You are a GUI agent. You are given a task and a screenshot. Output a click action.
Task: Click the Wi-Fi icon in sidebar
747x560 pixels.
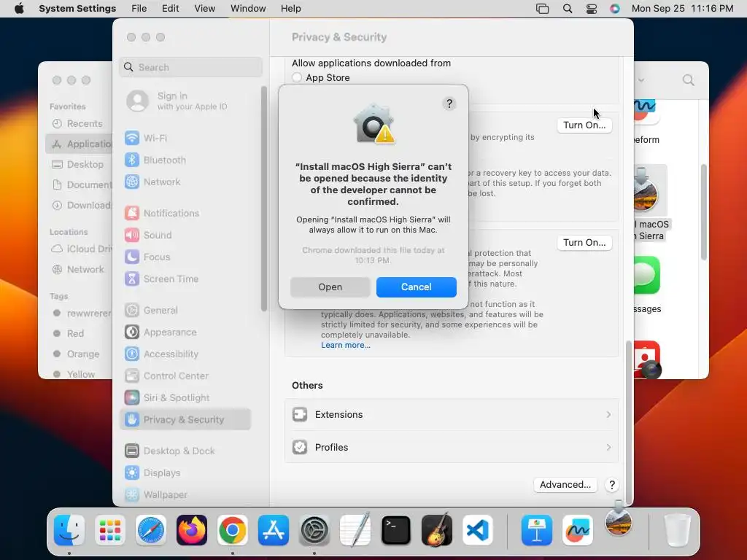point(132,138)
